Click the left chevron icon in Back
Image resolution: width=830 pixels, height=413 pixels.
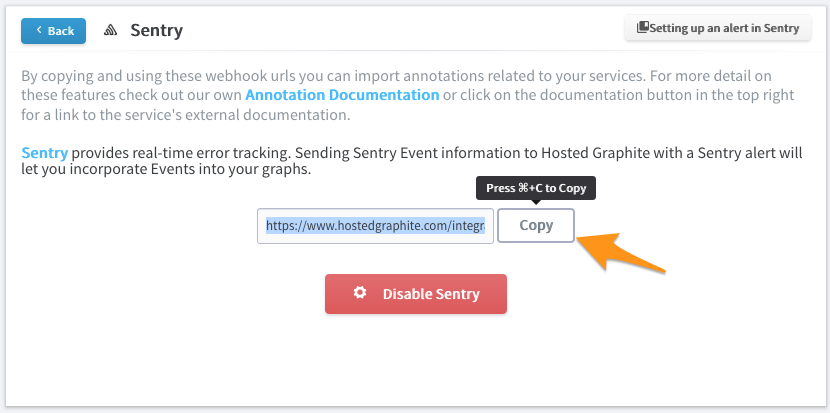point(39,30)
